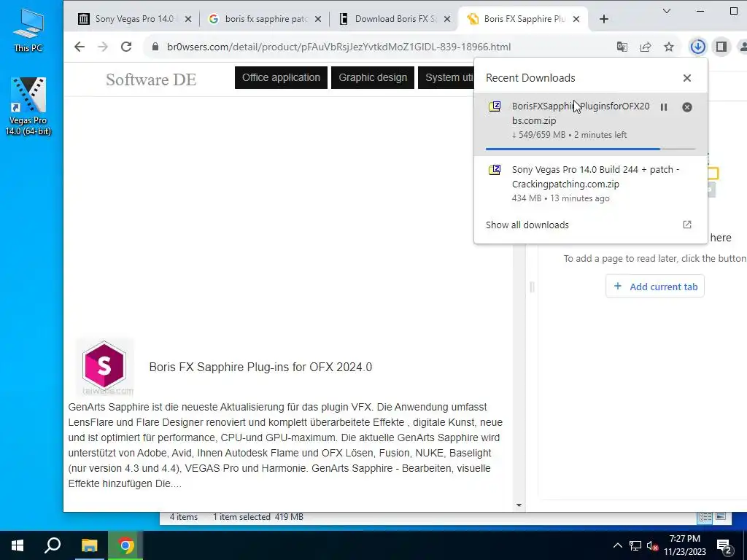This screenshot has height=560, width=747.
Task: Open a new browser tab
Action: click(x=603, y=19)
